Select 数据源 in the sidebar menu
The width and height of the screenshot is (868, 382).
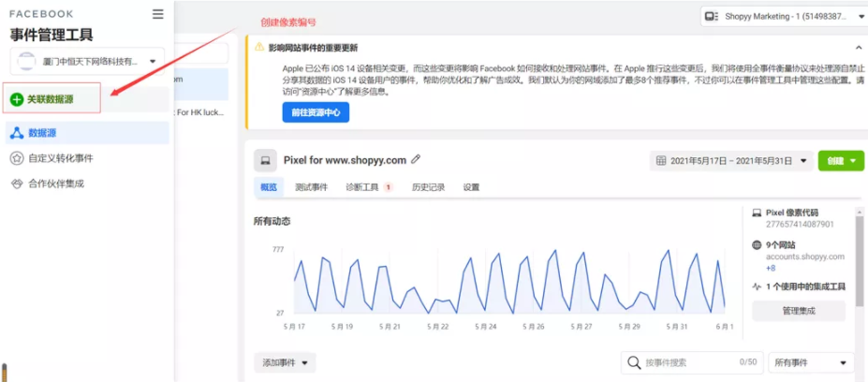tap(87, 133)
